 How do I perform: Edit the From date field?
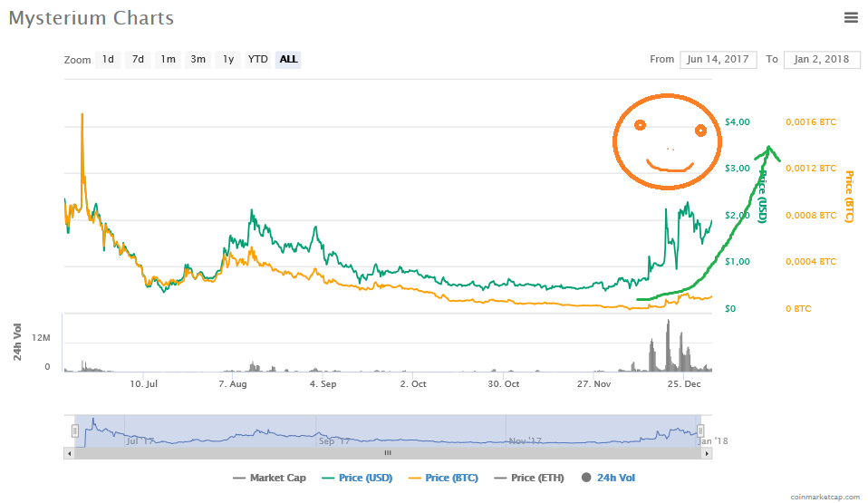tap(718, 59)
